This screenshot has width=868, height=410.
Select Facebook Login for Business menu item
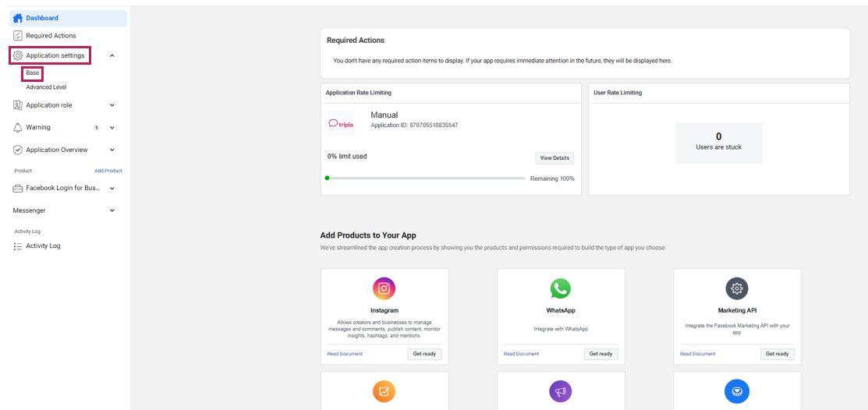62,188
